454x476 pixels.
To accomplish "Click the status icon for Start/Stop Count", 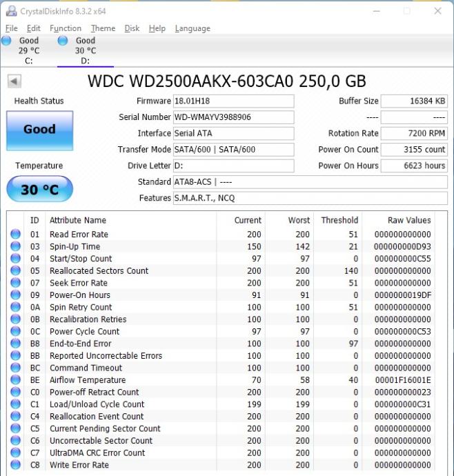I will coord(15,258).
